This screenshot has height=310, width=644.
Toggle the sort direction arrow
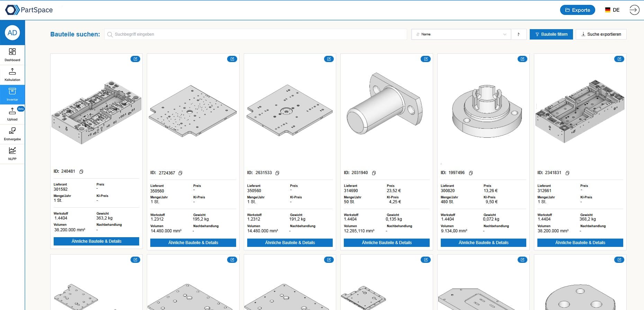click(x=519, y=34)
